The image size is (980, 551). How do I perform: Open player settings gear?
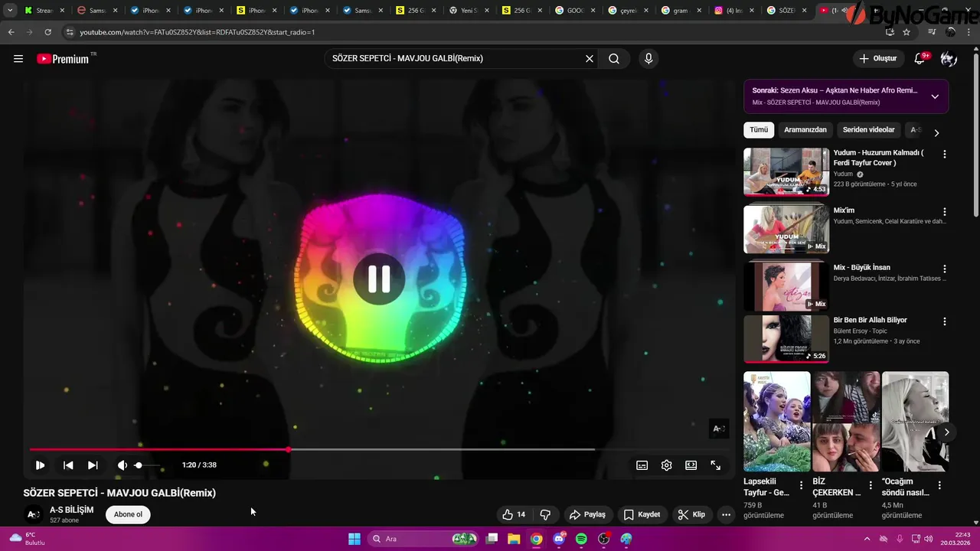point(667,465)
